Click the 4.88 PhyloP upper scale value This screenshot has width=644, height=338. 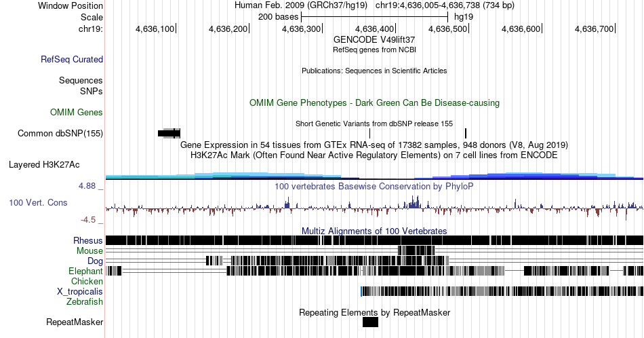tap(87, 186)
